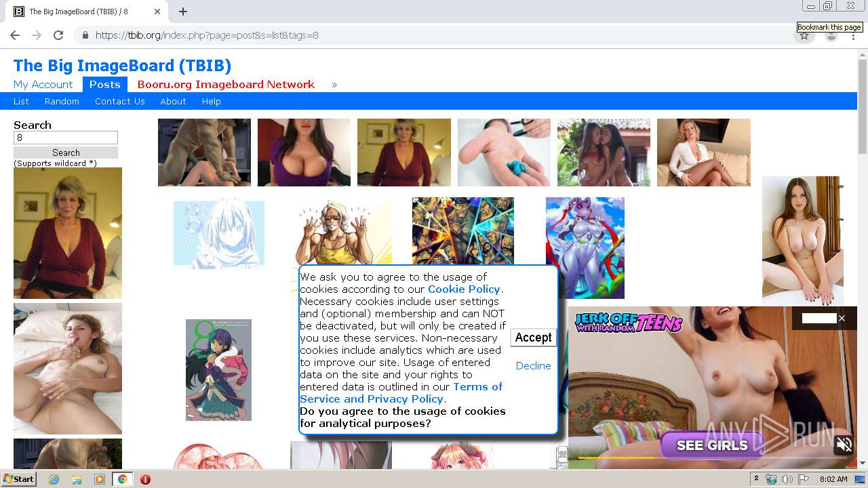
Task: Select Chrome in the taskbar
Action: [x=122, y=479]
